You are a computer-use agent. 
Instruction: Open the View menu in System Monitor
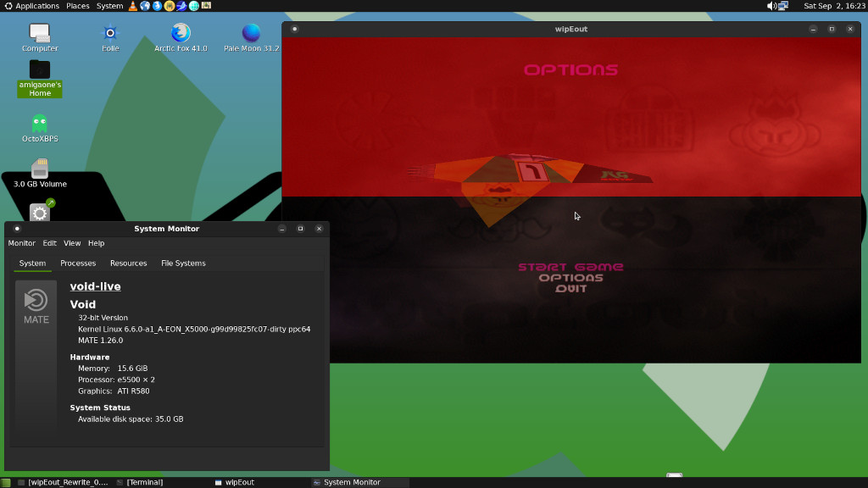[x=72, y=243]
